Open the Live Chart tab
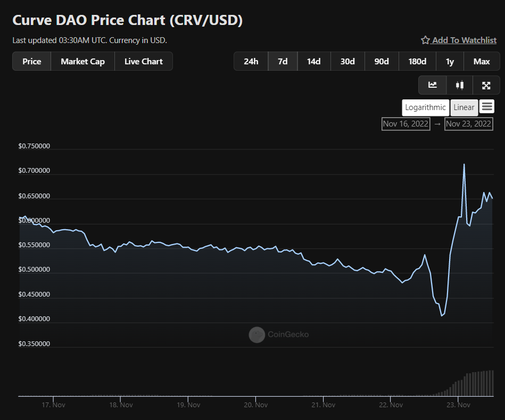Image resolution: width=505 pixels, height=420 pixels. [144, 61]
